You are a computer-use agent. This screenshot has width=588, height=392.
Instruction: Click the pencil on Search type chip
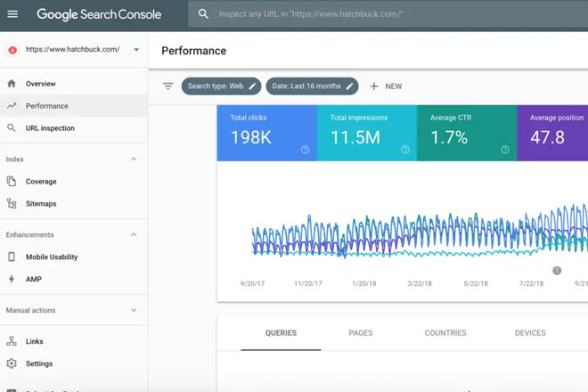252,86
